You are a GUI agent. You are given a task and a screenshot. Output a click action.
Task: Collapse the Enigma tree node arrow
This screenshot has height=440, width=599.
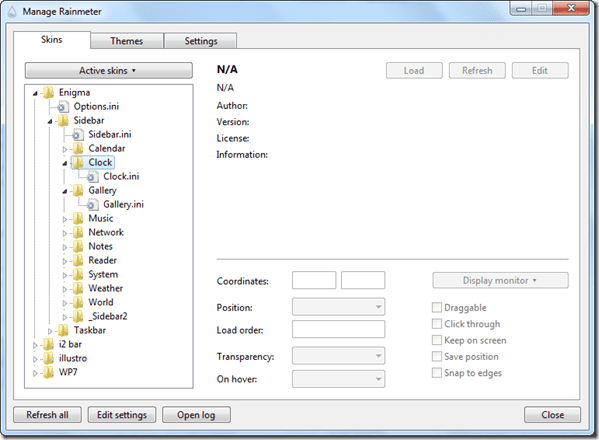pos(35,93)
